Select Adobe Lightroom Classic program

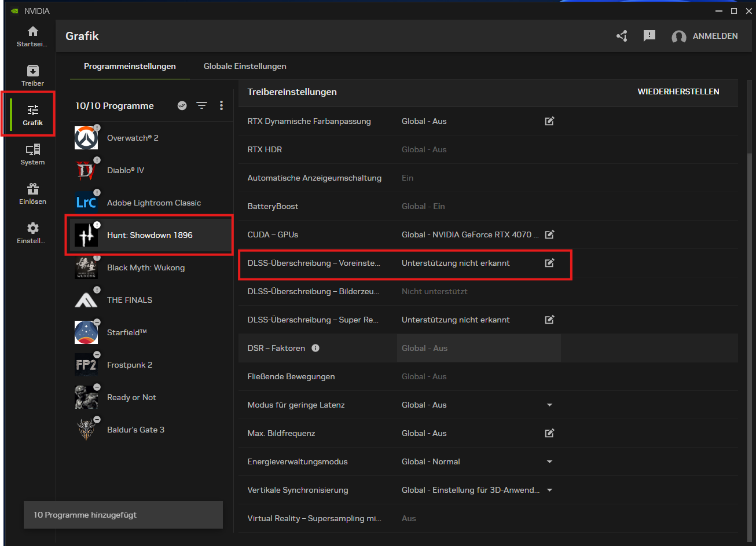(151, 203)
